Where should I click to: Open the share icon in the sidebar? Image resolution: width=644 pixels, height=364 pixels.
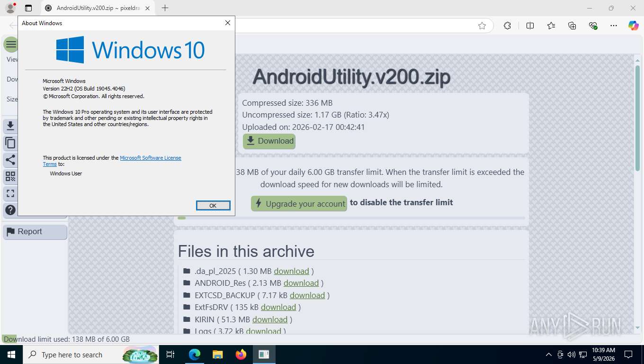tap(10, 160)
